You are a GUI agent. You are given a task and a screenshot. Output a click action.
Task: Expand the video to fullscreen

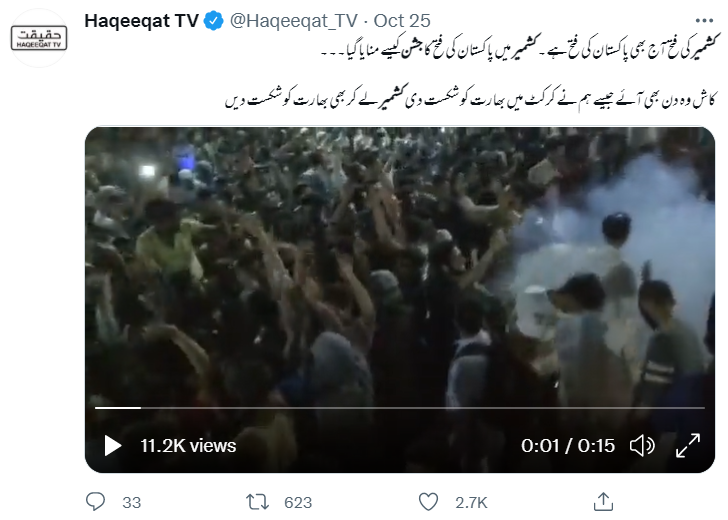point(688,446)
